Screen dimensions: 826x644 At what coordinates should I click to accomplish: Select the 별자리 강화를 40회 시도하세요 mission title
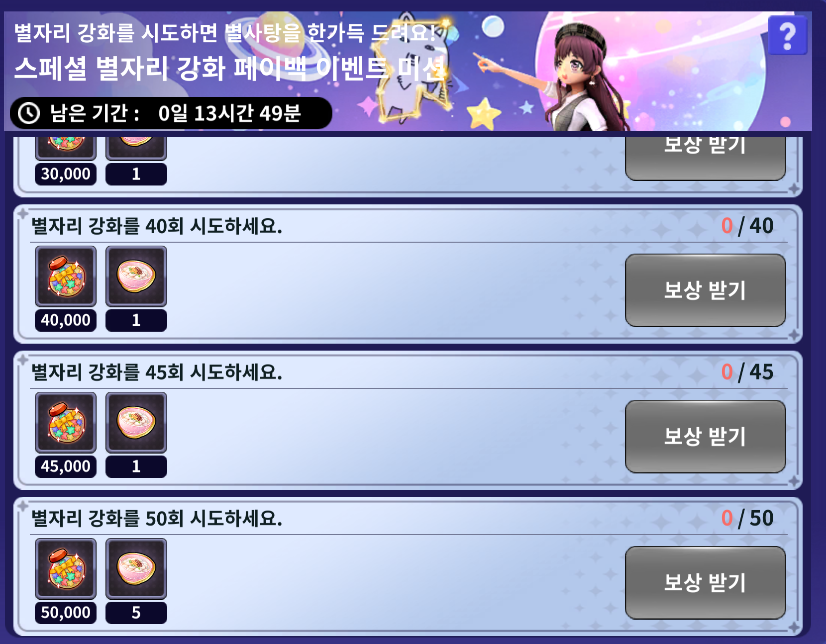pyautogui.click(x=157, y=226)
